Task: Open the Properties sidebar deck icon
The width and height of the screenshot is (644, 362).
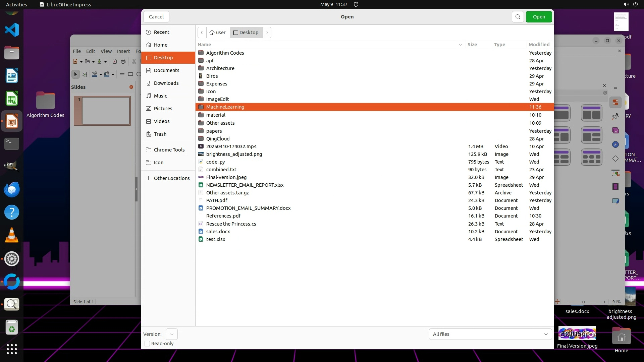Action: (615, 103)
